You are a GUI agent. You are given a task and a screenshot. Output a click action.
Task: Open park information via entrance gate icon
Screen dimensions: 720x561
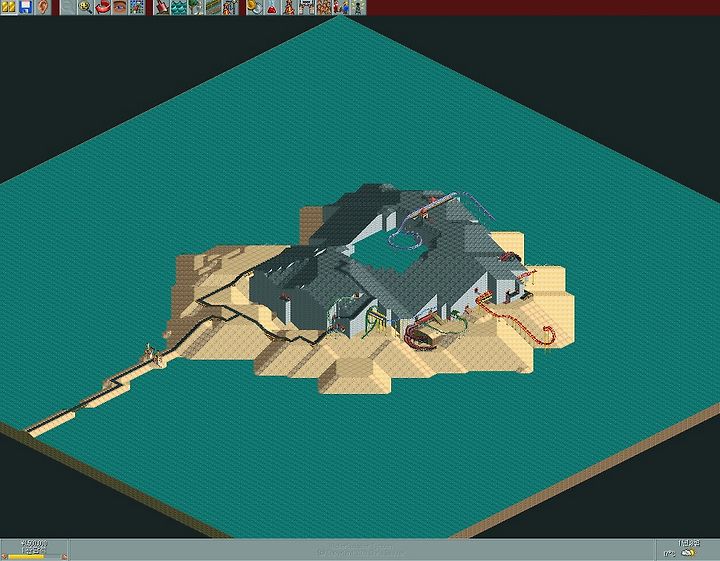(x=306, y=7)
